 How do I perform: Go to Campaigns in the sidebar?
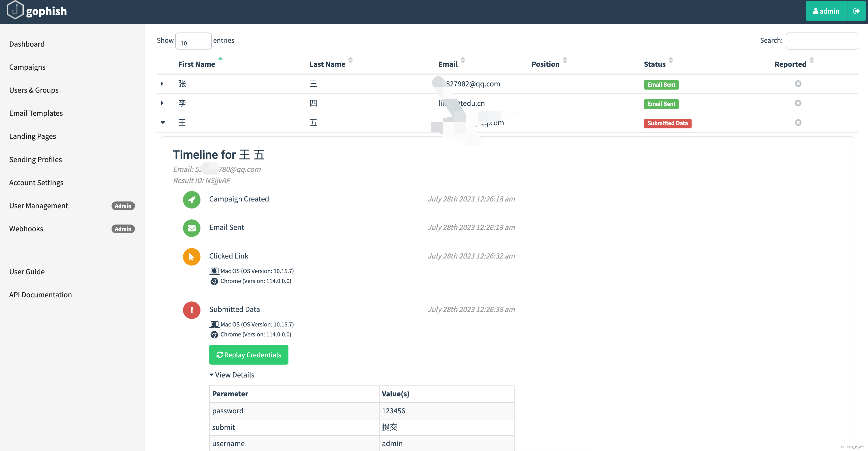pyautogui.click(x=27, y=67)
